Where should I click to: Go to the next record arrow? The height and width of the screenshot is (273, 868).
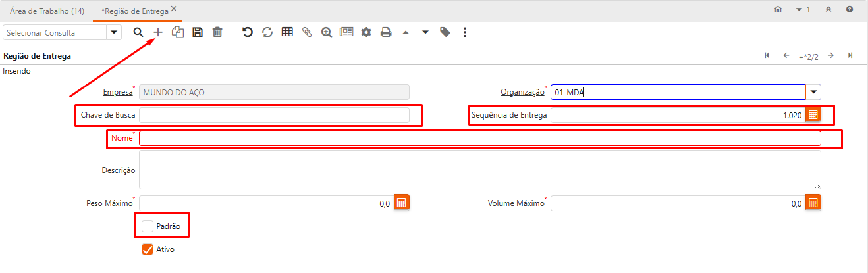(x=831, y=56)
